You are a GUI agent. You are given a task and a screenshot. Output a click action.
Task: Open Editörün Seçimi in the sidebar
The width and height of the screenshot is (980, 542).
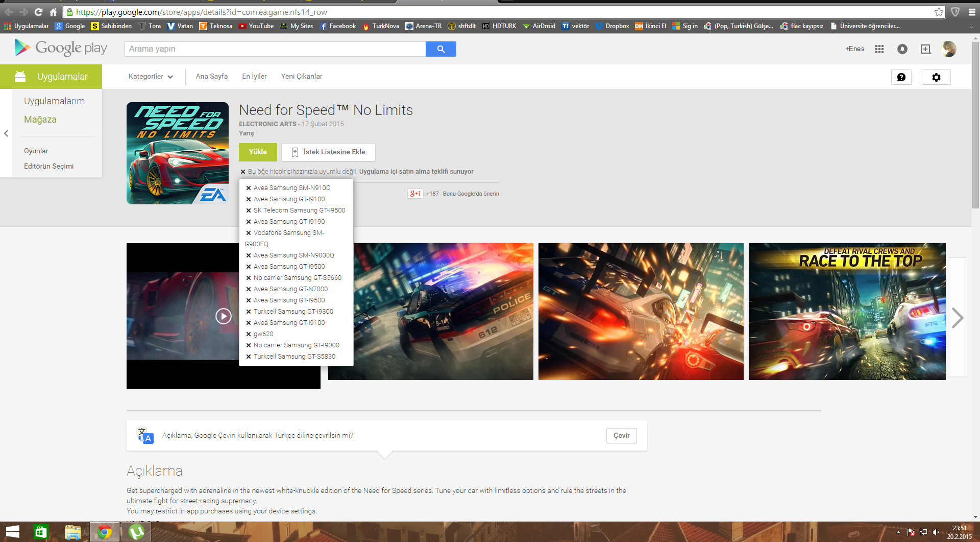(x=49, y=166)
